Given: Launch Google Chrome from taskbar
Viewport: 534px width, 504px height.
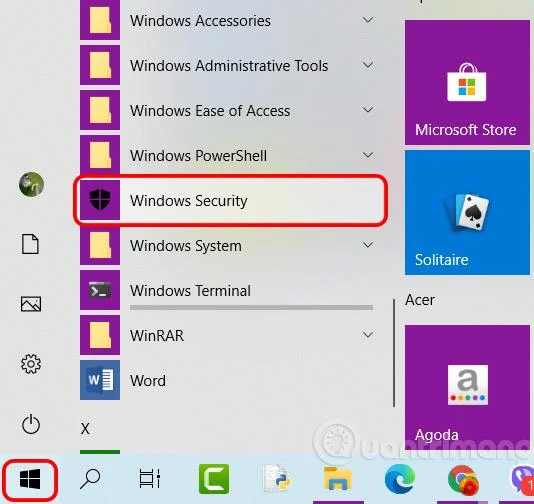Looking at the screenshot, I should pos(463,480).
